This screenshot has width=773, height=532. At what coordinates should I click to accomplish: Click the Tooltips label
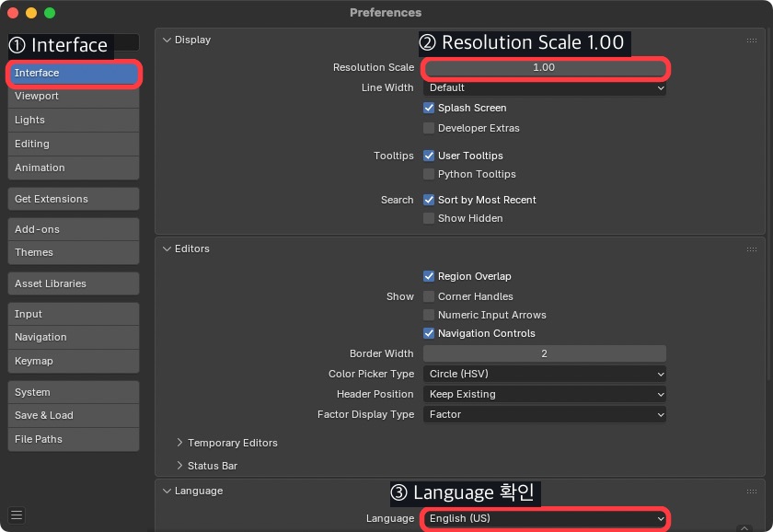394,156
